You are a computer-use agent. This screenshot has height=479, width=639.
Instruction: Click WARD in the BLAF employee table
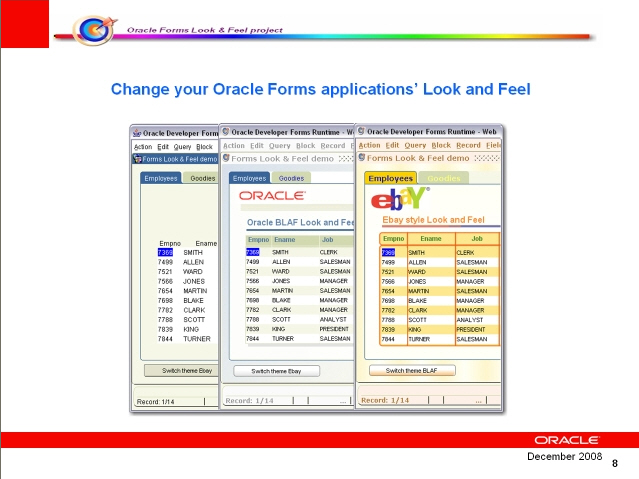pos(281,271)
